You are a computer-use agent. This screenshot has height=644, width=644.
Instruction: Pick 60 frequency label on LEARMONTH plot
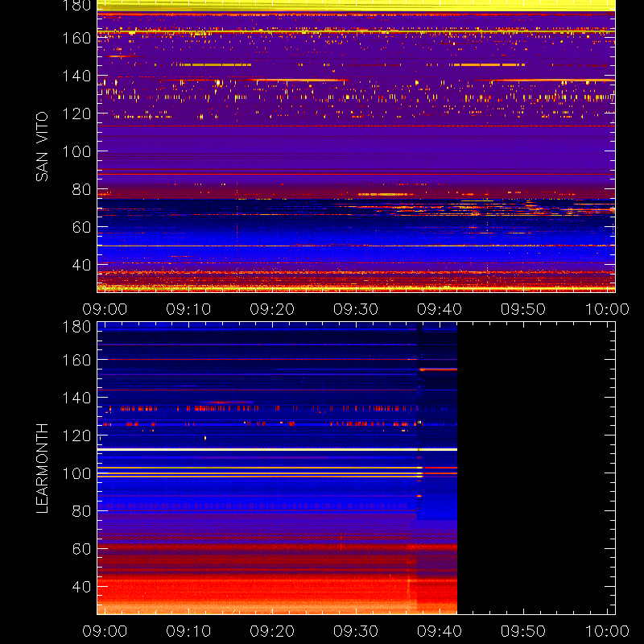coord(82,549)
